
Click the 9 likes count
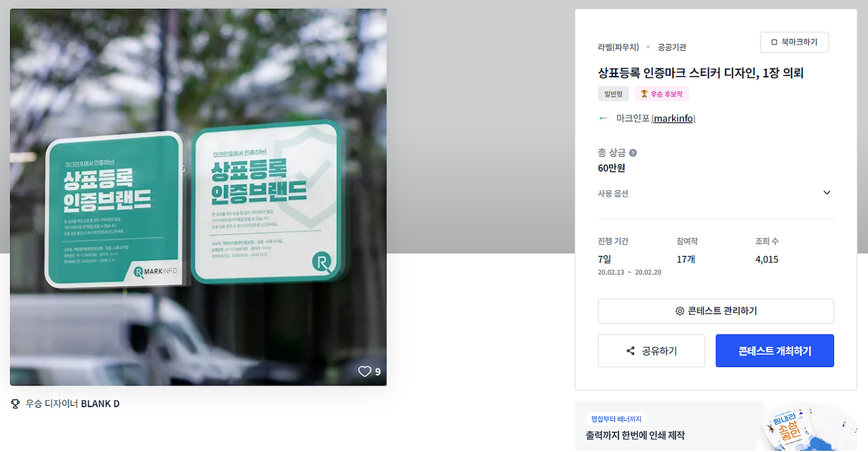coord(378,372)
